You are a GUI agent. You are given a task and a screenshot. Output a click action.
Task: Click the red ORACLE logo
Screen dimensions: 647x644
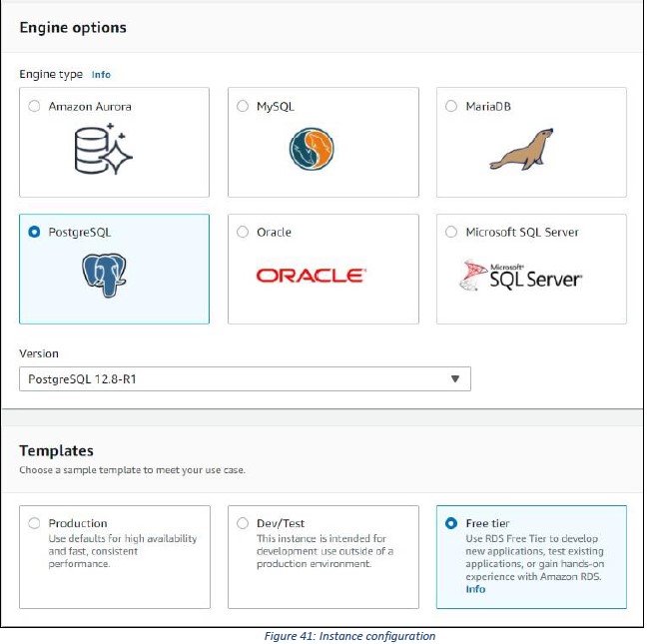click(x=312, y=276)
